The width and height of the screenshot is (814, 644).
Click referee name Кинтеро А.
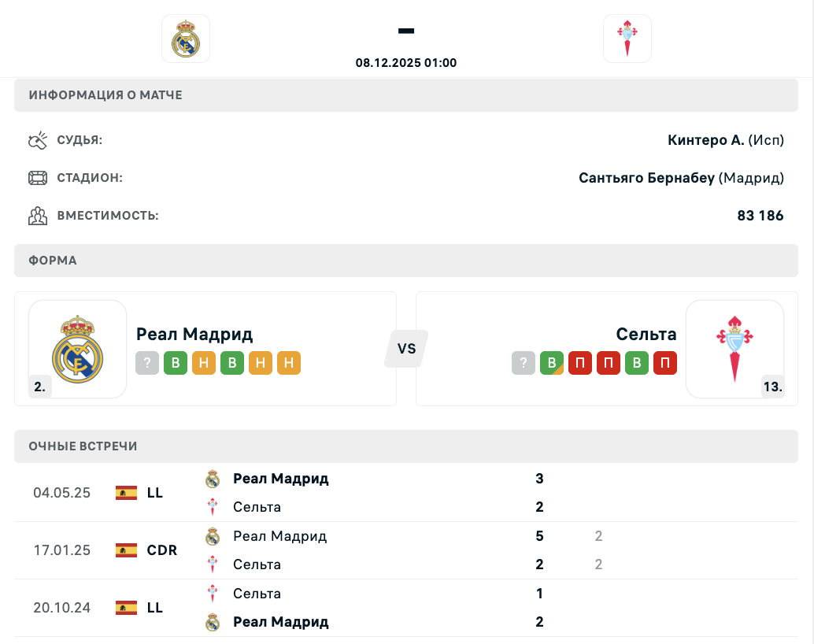point(705,141)
